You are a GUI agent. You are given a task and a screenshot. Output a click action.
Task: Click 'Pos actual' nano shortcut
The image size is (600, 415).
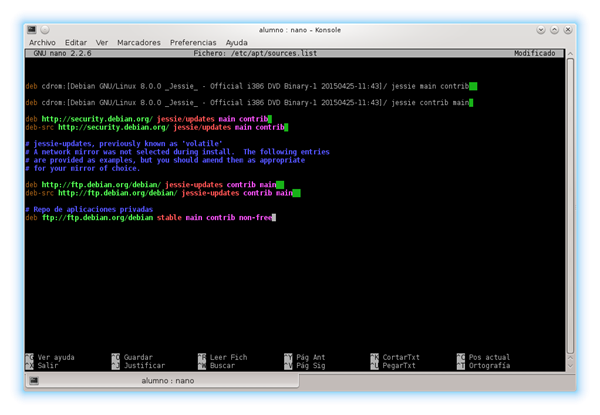tap(484, 357)
